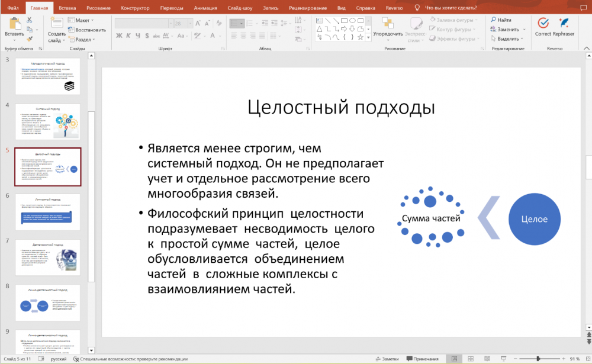Expand the Layout (Макет) dropdown
Screen dimensions: 592x364
pyautogui.click(x=82, y=20)
